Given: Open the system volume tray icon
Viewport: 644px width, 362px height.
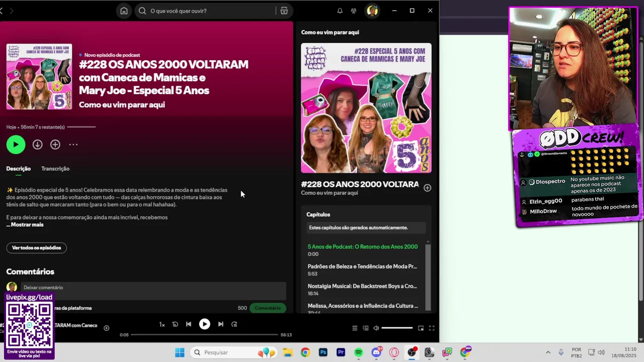Looking at the screenshot, I should [x=602, y=352].
